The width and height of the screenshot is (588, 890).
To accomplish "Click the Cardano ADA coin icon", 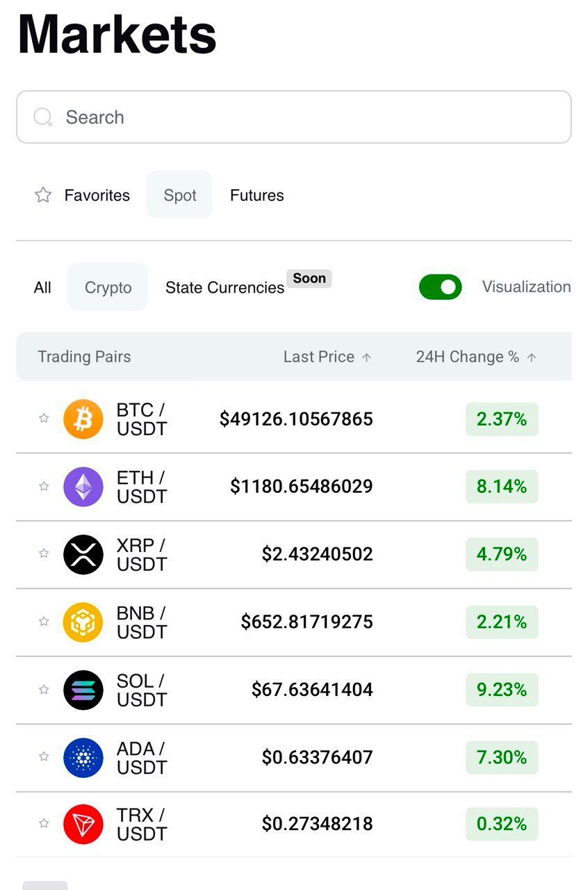I will click(x=83, y=757).
